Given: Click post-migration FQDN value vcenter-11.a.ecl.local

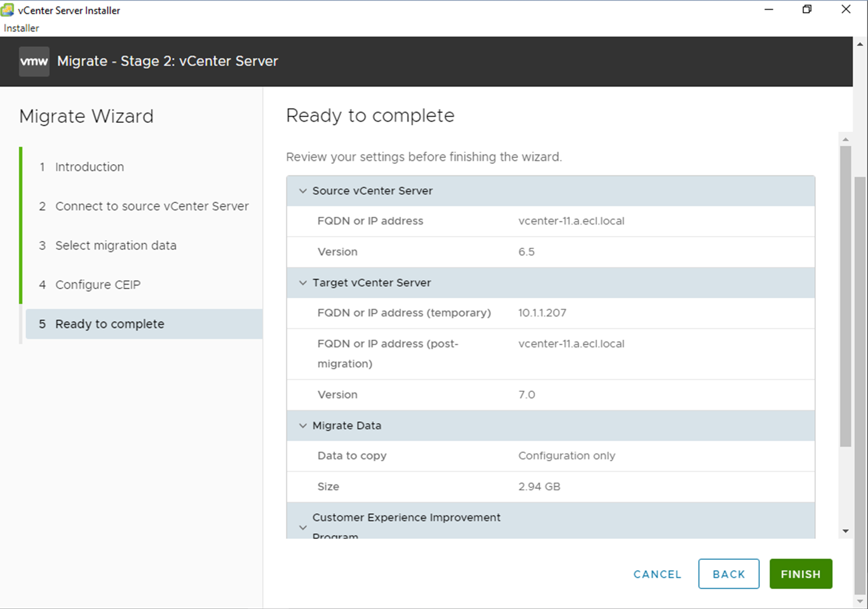Looking at the screenshot, I should 571,344.
